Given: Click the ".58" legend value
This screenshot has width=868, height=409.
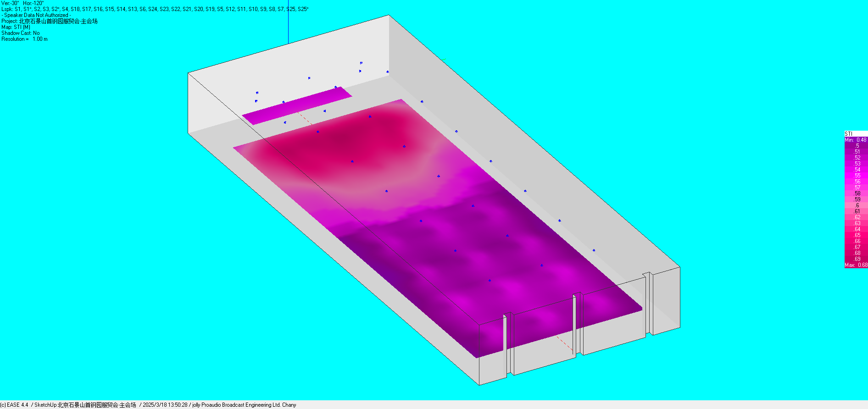Looking at the screenshot, I should [857, 193].
